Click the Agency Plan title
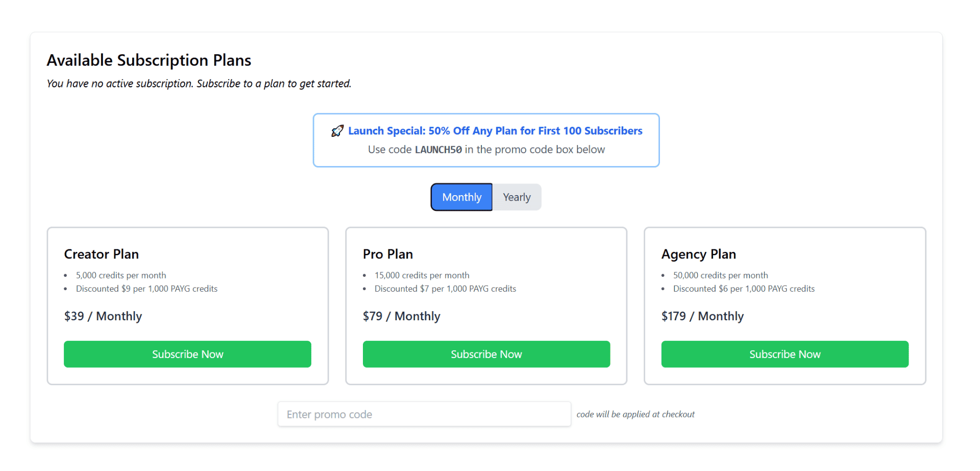The height and width of the screenshot is (471, 980). 699,254
